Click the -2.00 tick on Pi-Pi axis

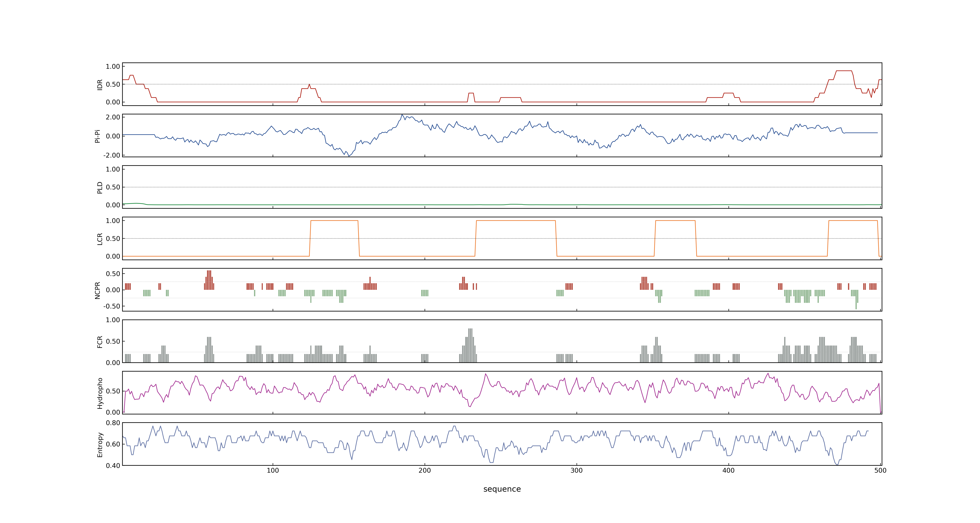click(112, 155)
